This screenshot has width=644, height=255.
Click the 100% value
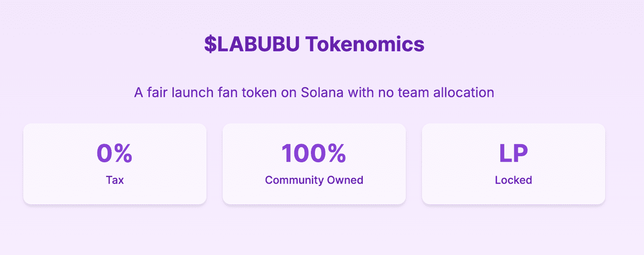click(x=314, y=153)
